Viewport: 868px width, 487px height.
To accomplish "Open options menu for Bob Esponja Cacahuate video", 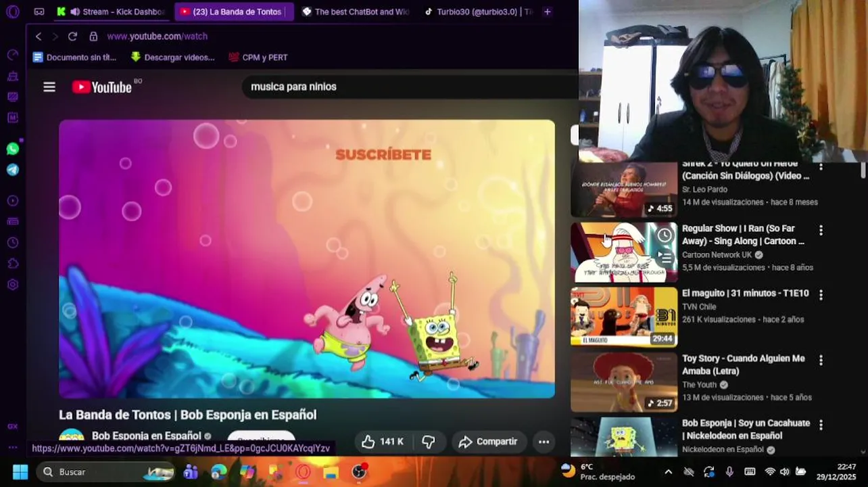I will click(821, 425).
